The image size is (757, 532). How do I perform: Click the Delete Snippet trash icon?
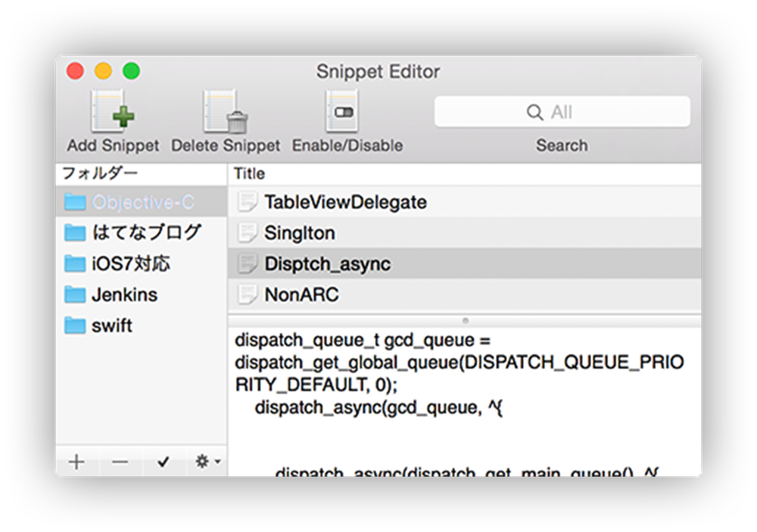[x=226, y=111]
